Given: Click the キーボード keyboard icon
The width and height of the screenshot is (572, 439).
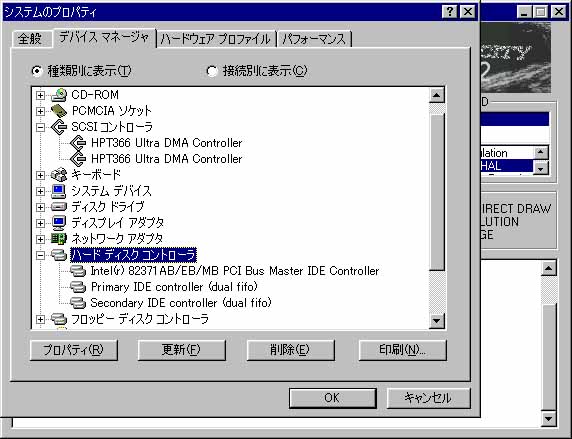Looking at the screenshot, I should (59, 175).
